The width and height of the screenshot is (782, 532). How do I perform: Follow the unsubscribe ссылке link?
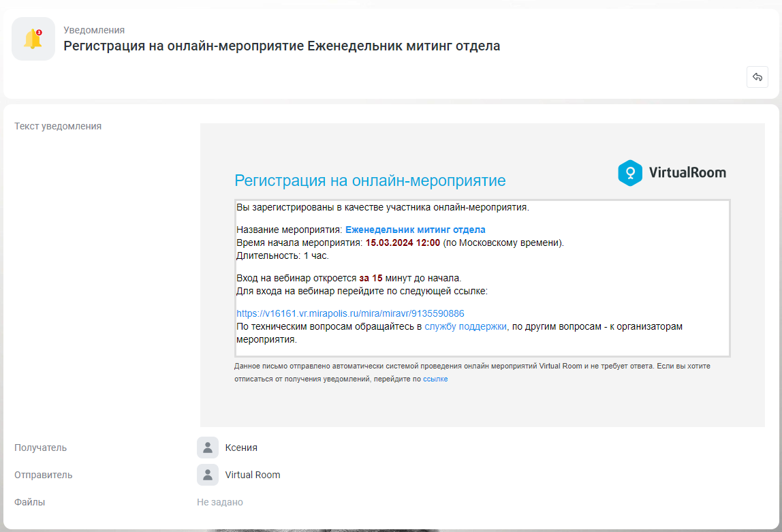coord(435,379)
